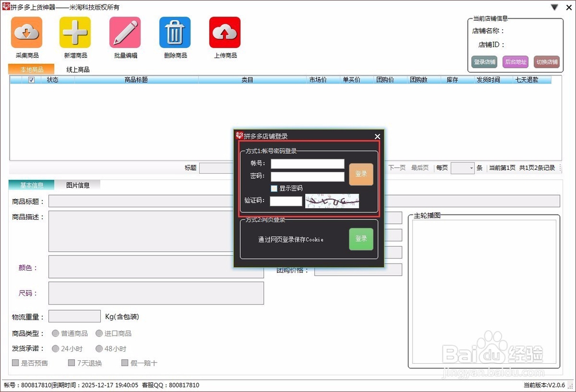Click the 团购数 column header
The image size is (576, 392).
tap(419, 79)
